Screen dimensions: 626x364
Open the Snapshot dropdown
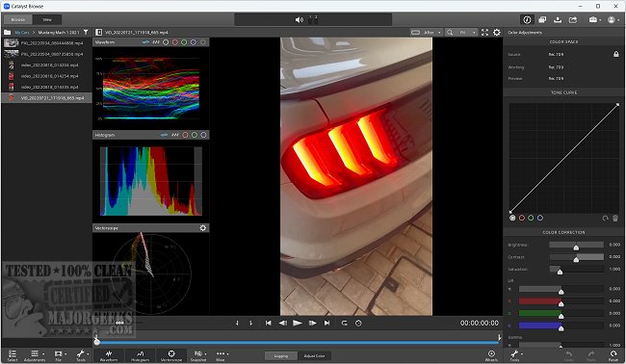(x=198, y=355)
